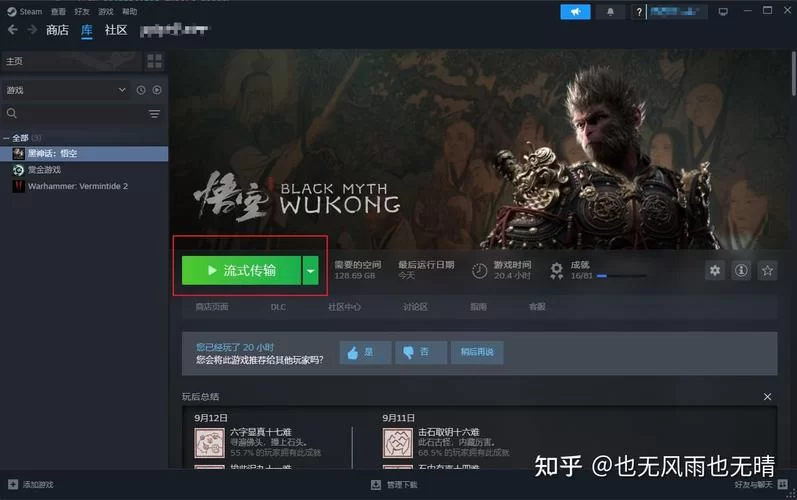
Task: Choose thumbs down 否 button
Action: point(421,352)
